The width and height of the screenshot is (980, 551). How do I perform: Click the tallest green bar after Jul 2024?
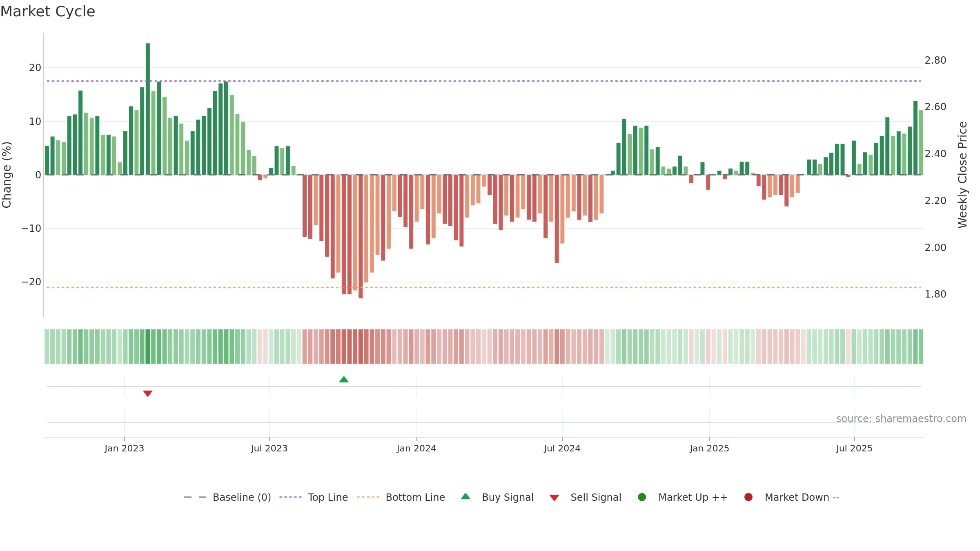tap(915, 138)
